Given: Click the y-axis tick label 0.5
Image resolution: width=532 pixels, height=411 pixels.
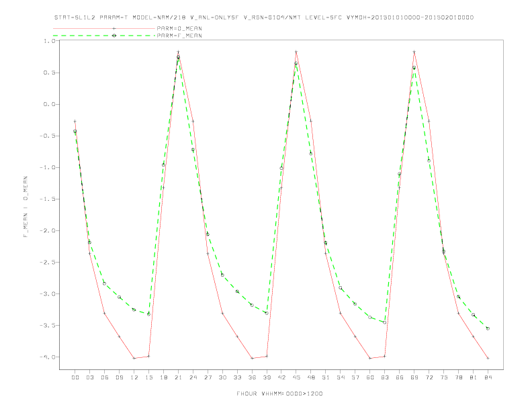Looking at the screenshot, I should pos(49,73).
